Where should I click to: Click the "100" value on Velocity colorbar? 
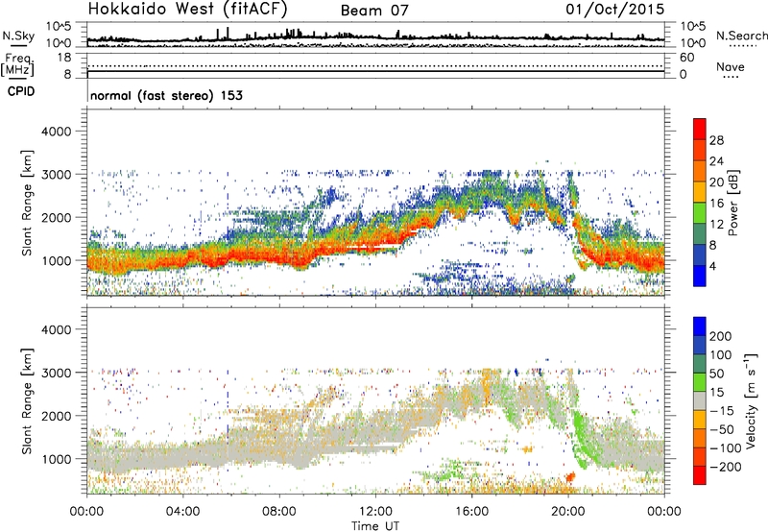(x=721, y=354)
